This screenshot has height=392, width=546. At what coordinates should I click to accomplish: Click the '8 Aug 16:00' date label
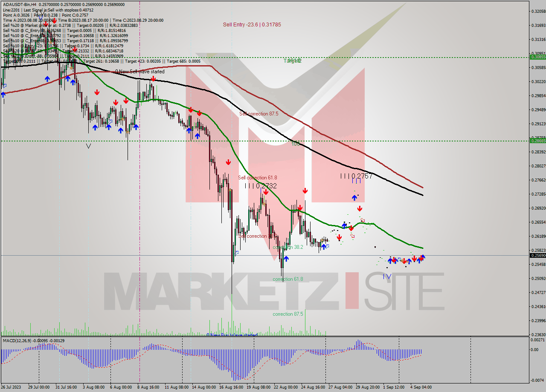click(x=148, y=387)
